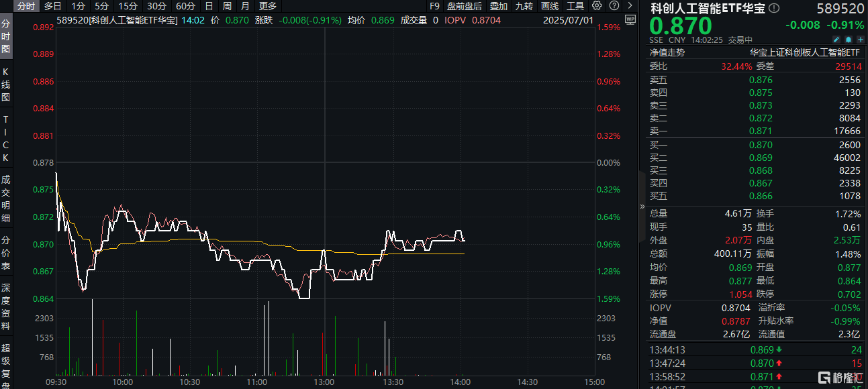The width and height of the screenshot is (868, 389).
Task: Open the 画线 drawing tools
Action: click(550, 6)
